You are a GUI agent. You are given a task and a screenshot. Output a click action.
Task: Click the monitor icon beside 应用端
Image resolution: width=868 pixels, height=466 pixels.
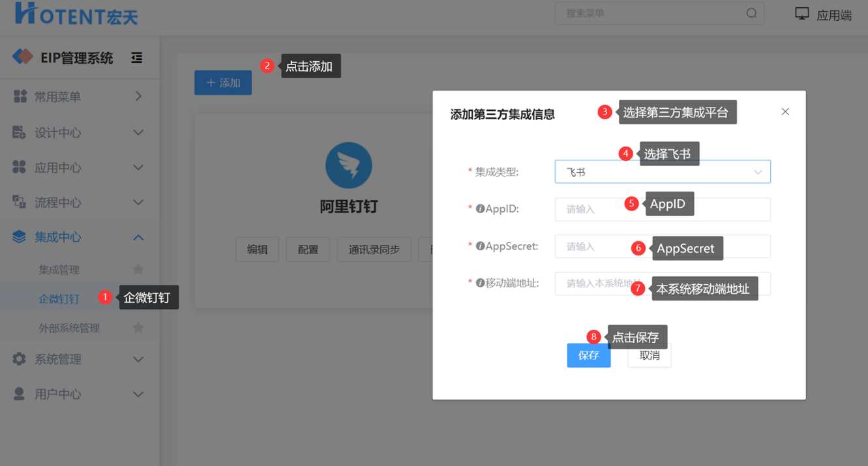coord(801,14)
